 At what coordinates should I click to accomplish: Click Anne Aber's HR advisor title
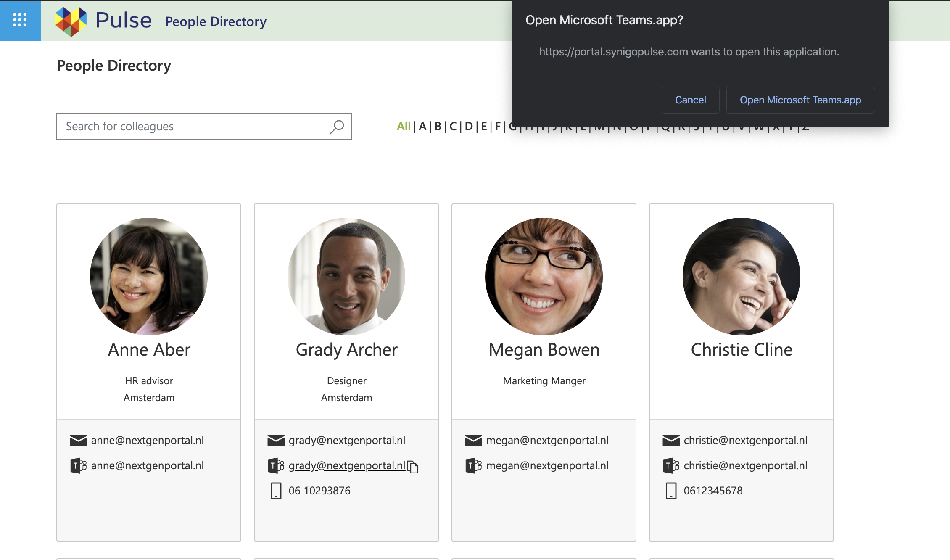149,381
